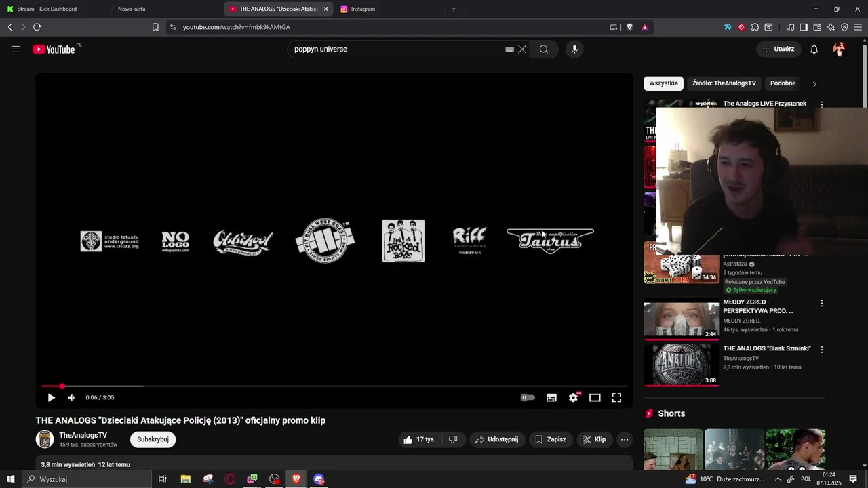Close THE ANALOGS browser tab
The image size is (868, 488).
tap(325, 9)
